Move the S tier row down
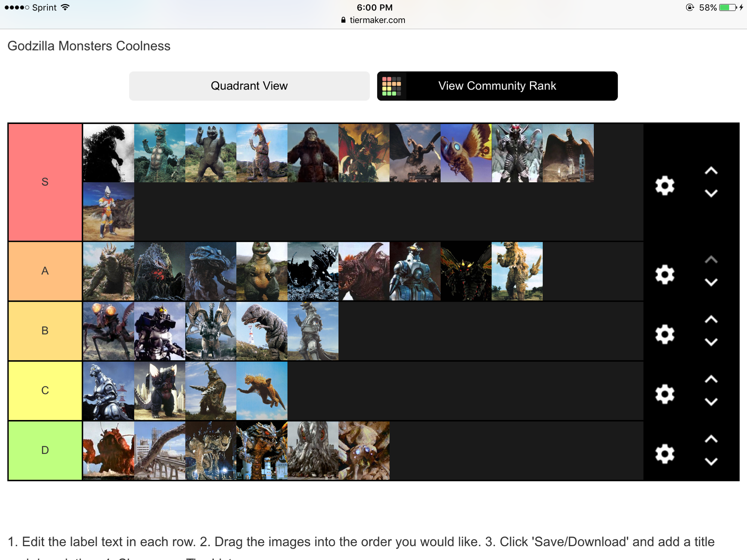The width and height of the screenshot is (747, 560). 711,193
